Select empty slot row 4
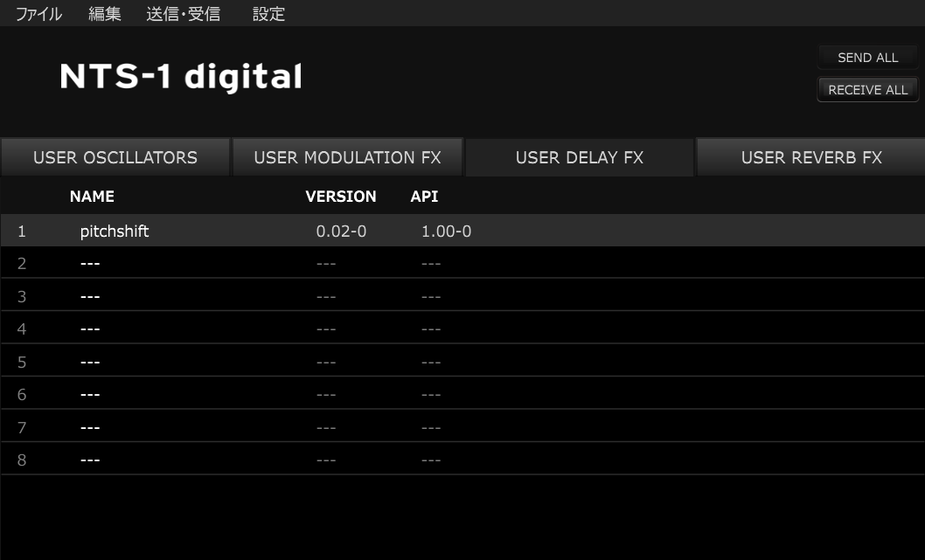 click(462, 328)
